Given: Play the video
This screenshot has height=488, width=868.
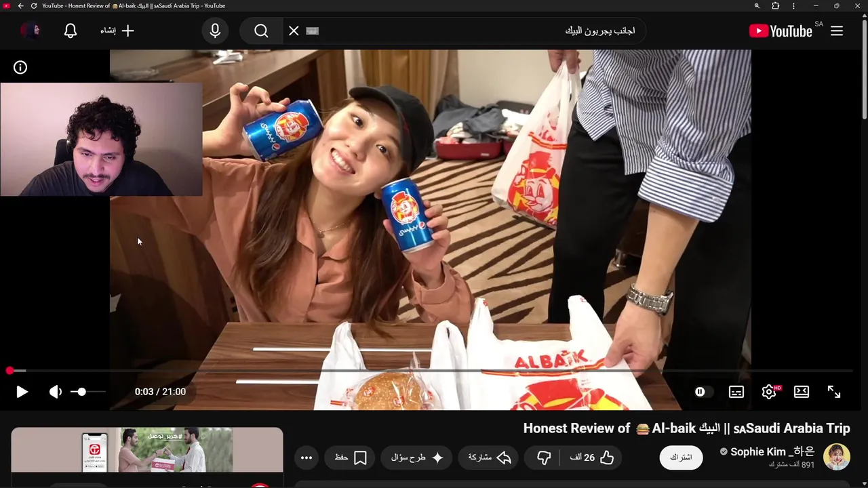Looking at the screenshot, I should click(22, 392).
